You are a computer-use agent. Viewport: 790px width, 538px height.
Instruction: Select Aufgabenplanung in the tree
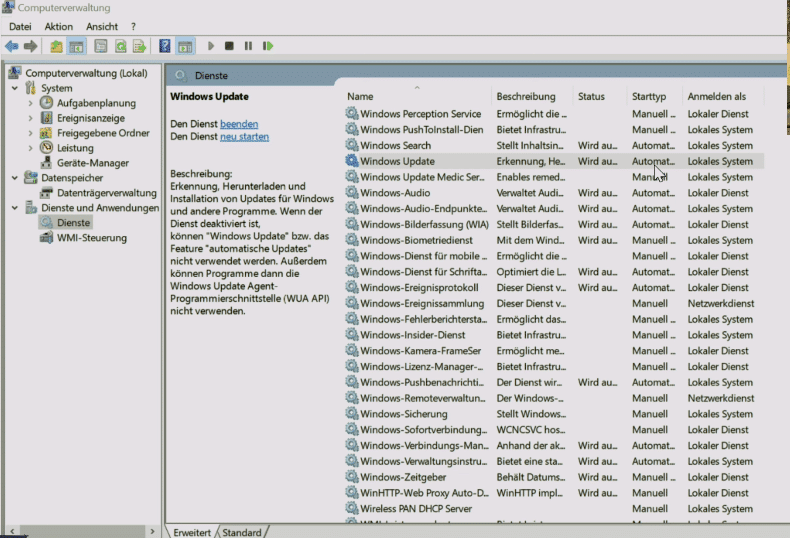click(96, 103)
